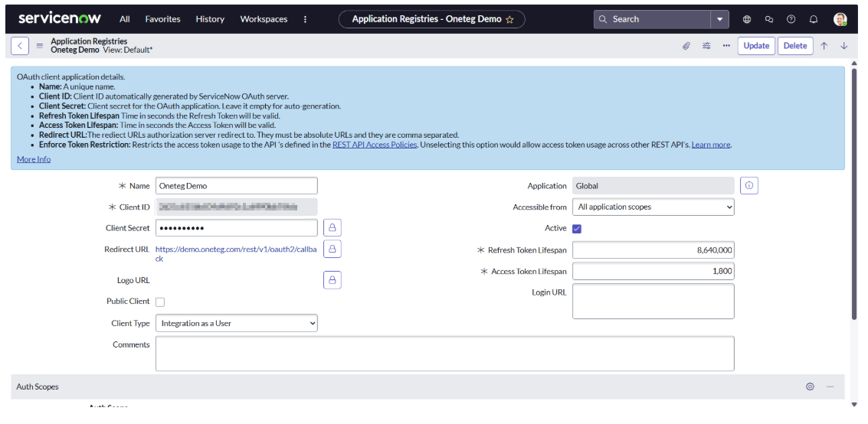Open the Accessible from dropdown
The image size is (868, 424).
coord(653,207)
